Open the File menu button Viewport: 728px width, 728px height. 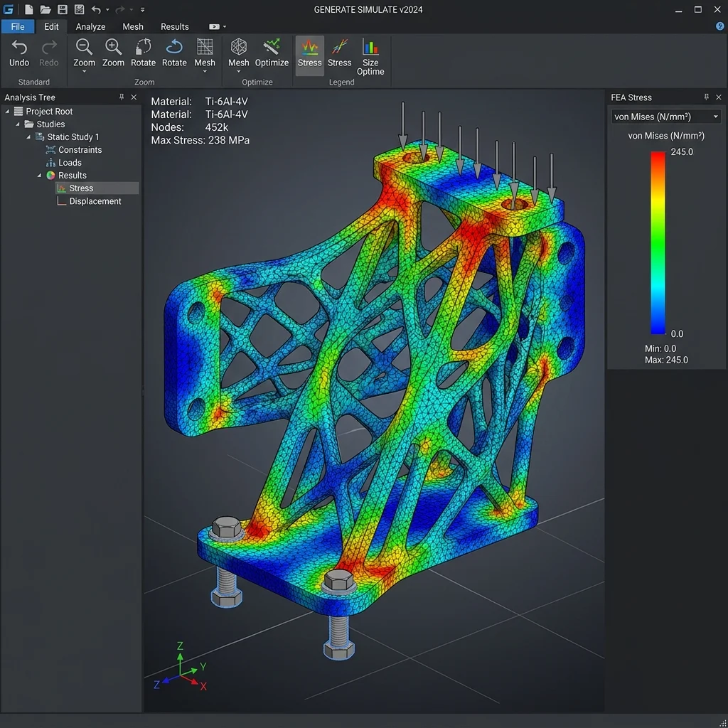pos(18,26)
